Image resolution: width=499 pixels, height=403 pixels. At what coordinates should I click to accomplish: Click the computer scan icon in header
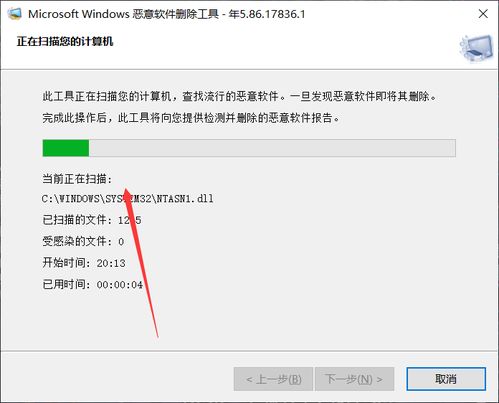pos(476,49)
